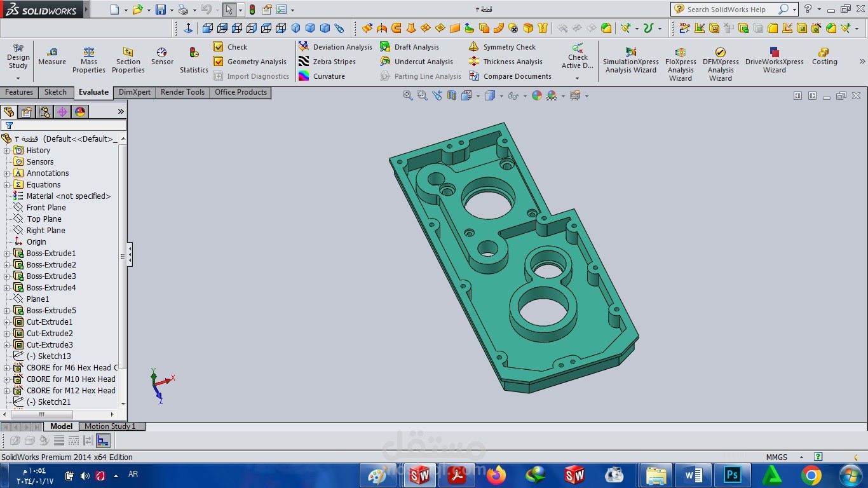Open Thickness Analysis
Image resolution: width=868 pixels, height=488 pixels.
[x=505, y=62]
